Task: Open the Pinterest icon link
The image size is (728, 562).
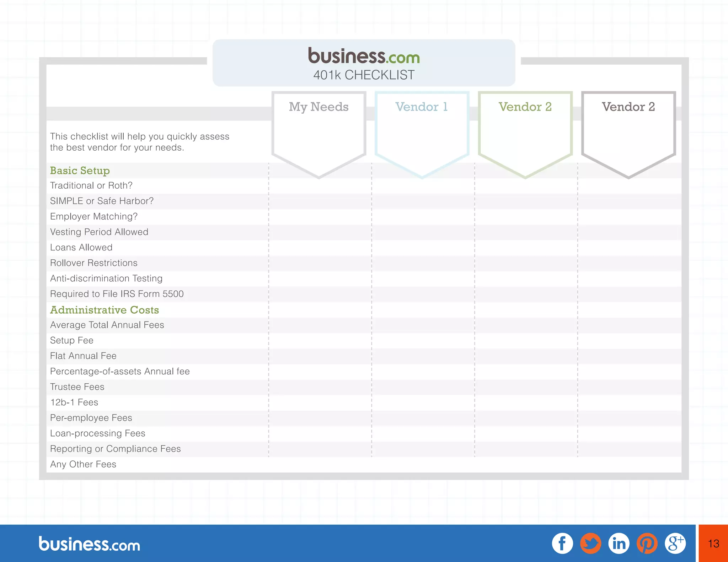Action: (x=647, y=543)
